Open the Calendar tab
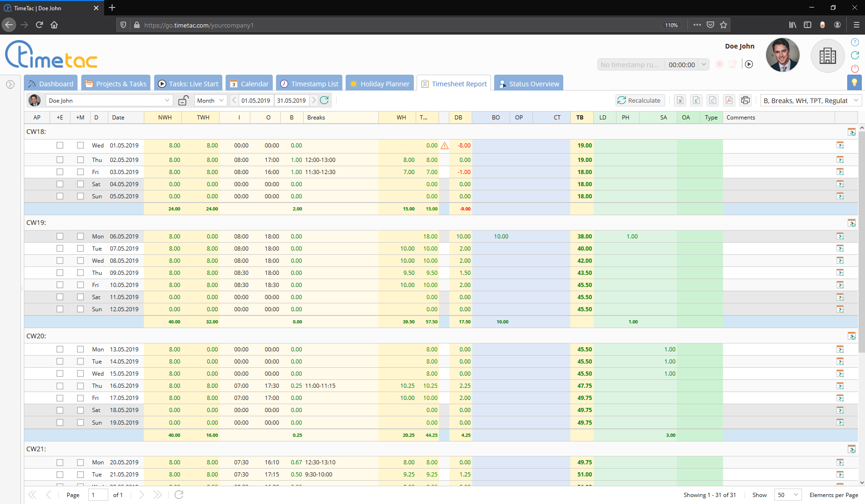Image resolution: width=865 pixels, height=504 pixels. tap(249, 84)
